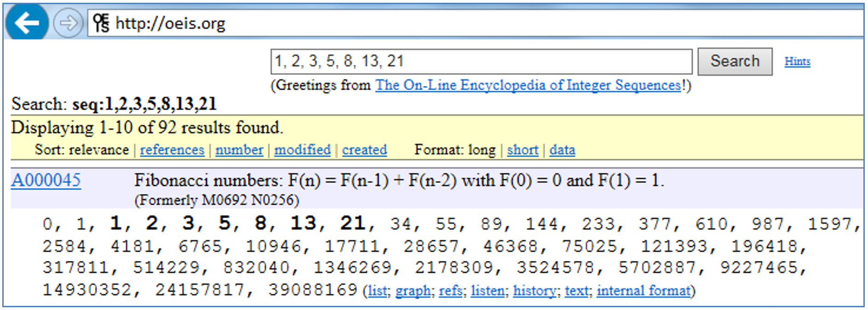Open the graph link for A000045
The image size is (868, 310).
click(413, 291)
